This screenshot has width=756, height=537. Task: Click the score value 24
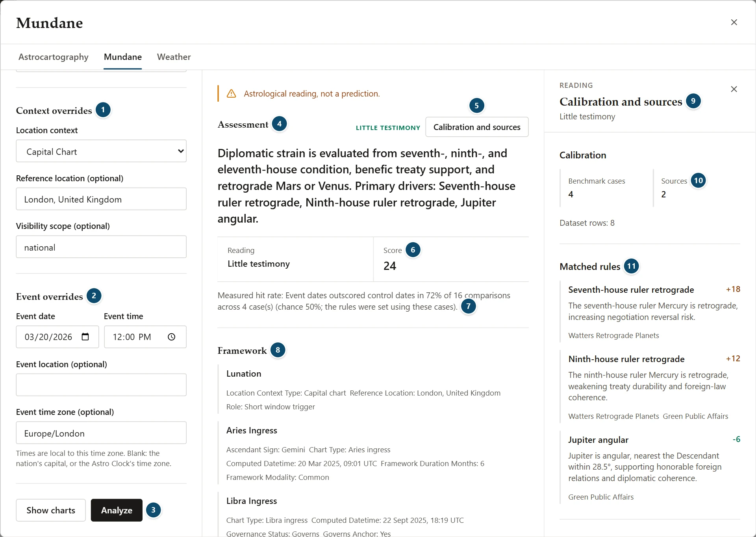[x=390, y=266]
